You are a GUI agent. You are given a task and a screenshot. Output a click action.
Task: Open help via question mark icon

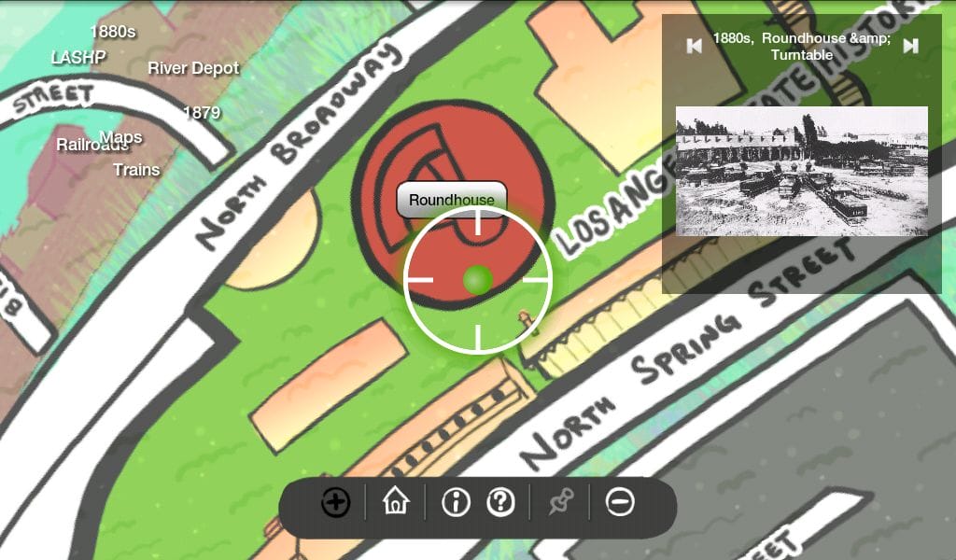[x=501, y=503]
